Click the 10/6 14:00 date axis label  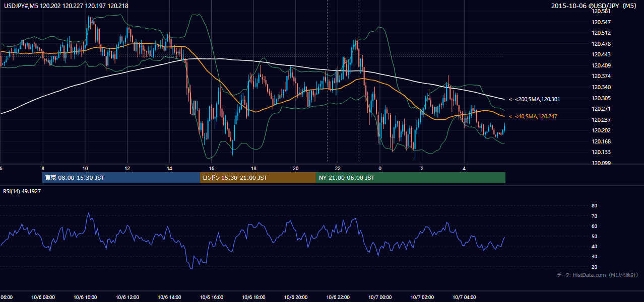[x=169, y=297]
